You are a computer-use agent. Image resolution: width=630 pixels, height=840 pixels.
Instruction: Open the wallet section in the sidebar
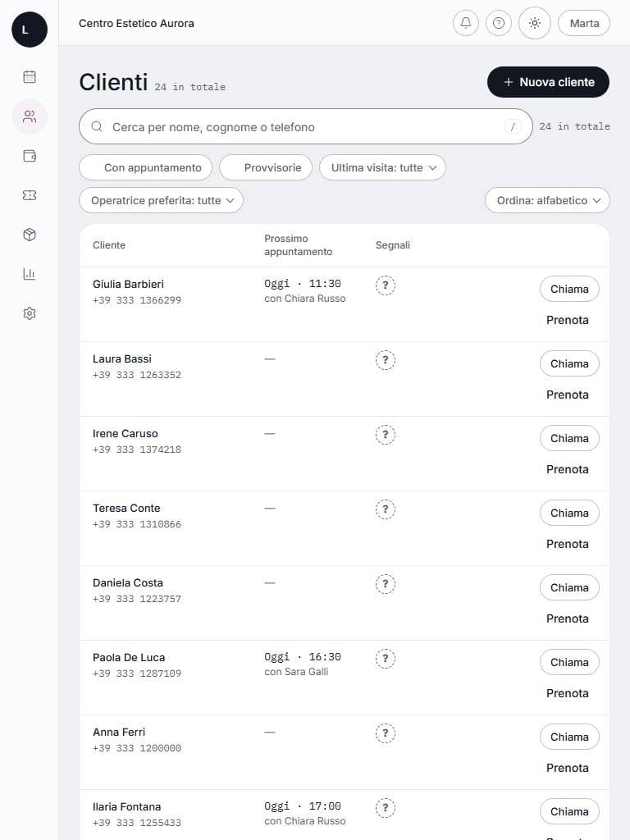(30, 156)
